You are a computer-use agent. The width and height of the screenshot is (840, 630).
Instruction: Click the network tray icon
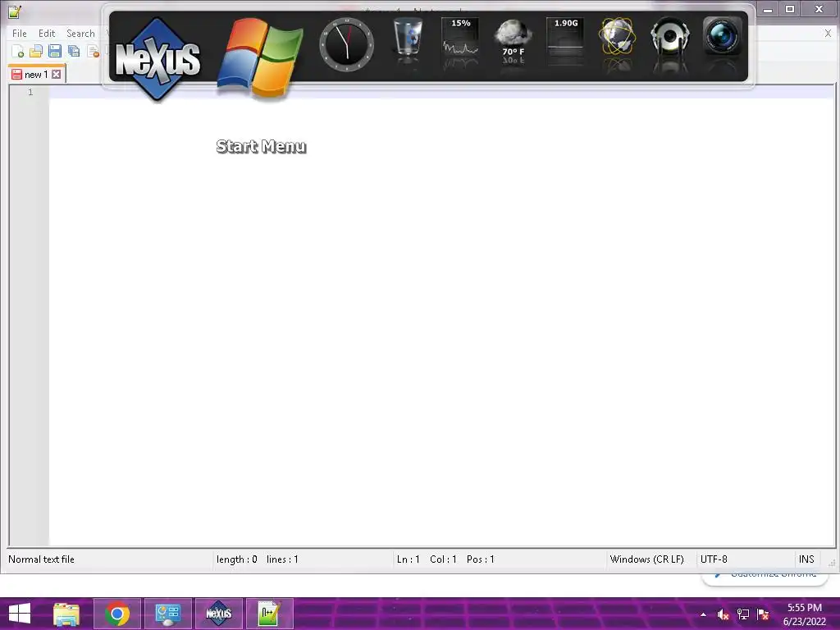point(743,614)
